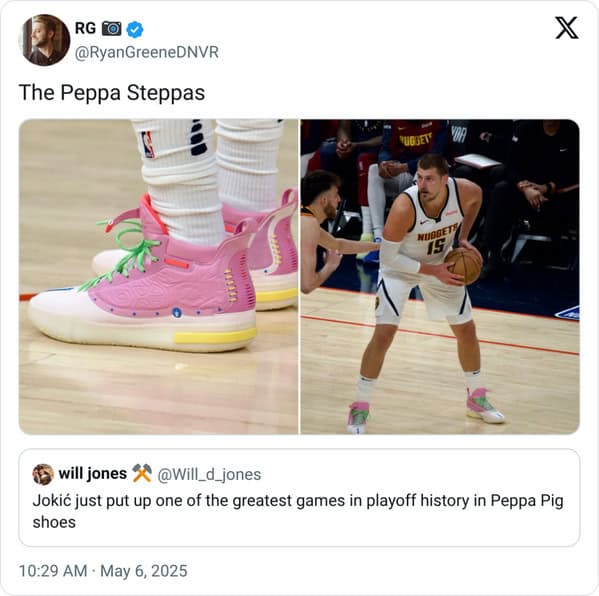The image size is (599, 596).
Task: Click the May 6, 2025 date
Action: pos(144,571)
